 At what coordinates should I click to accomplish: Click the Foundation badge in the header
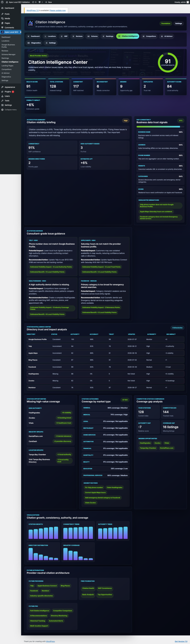coord(166,23)
